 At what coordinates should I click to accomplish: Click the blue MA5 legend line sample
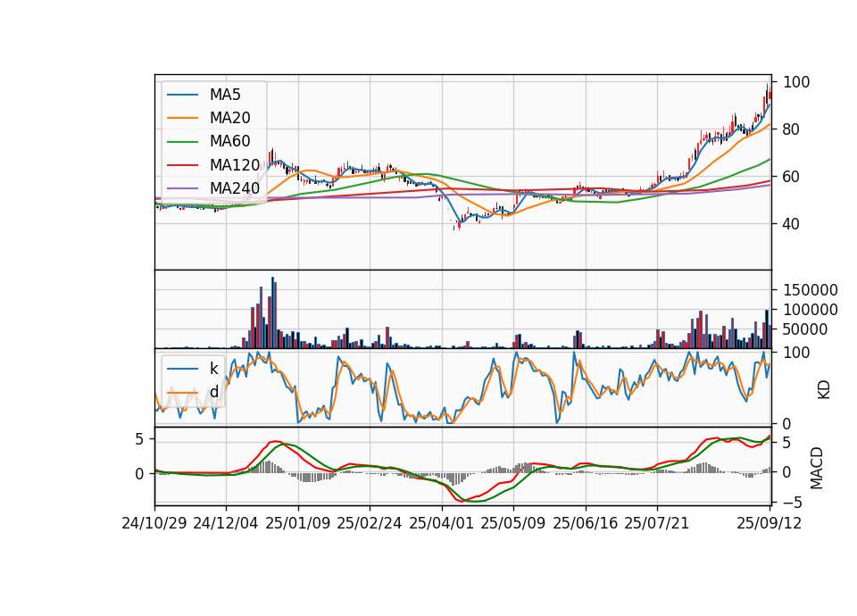click(182, 96)
